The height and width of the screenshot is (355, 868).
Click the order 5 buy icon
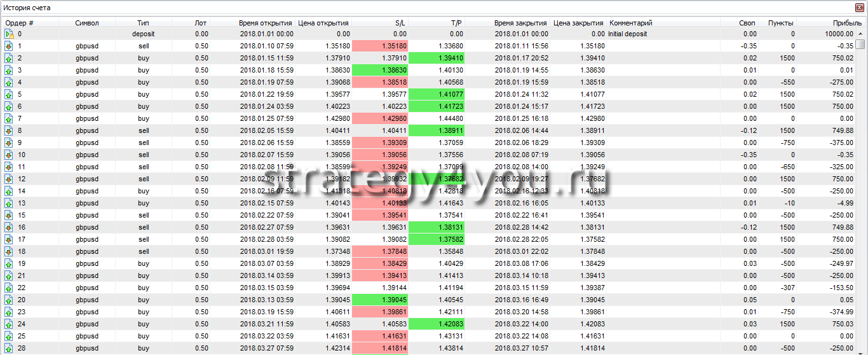click(x=9, y=94)
